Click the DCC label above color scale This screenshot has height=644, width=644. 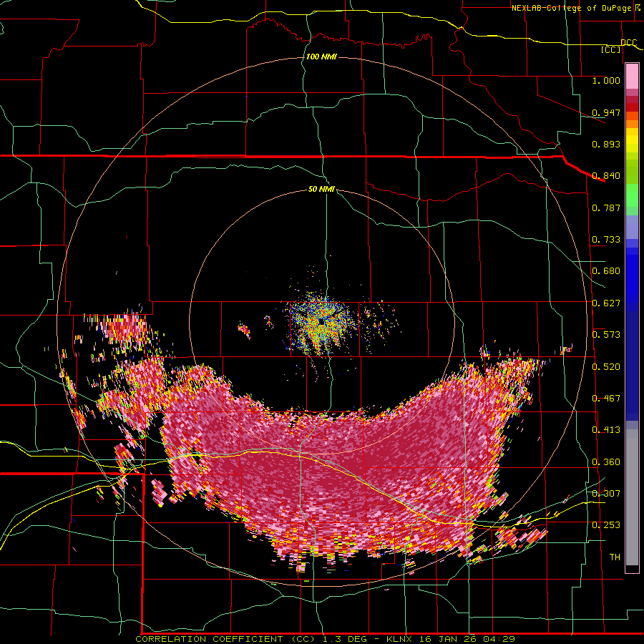tap(629, 43)
